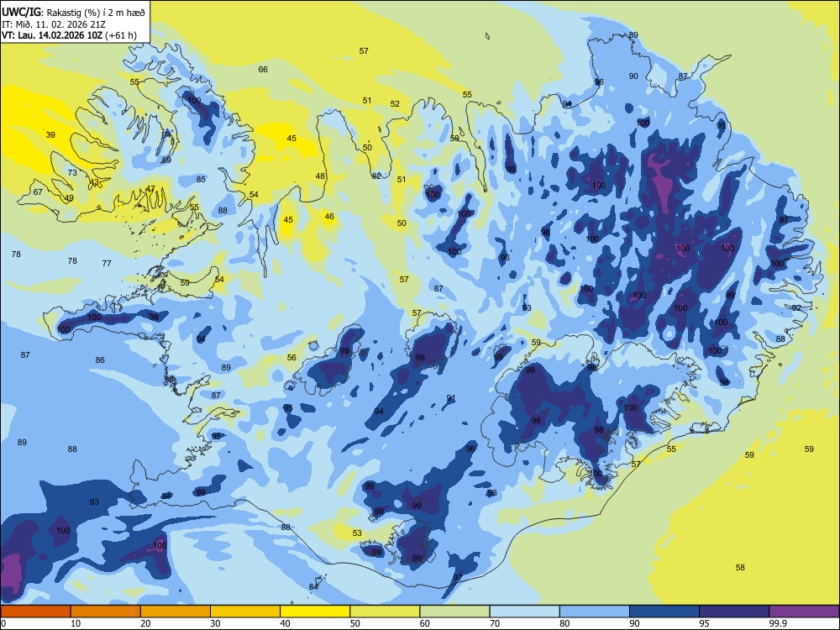
Task: Click the golden 30–40 legend swatch
Action: coord(245,612)
